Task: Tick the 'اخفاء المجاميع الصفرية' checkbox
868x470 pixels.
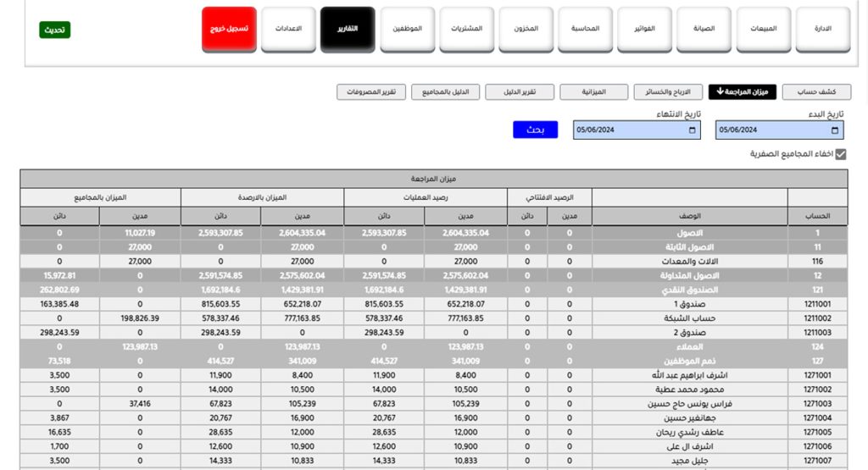Action: click(x=841, y=154)
